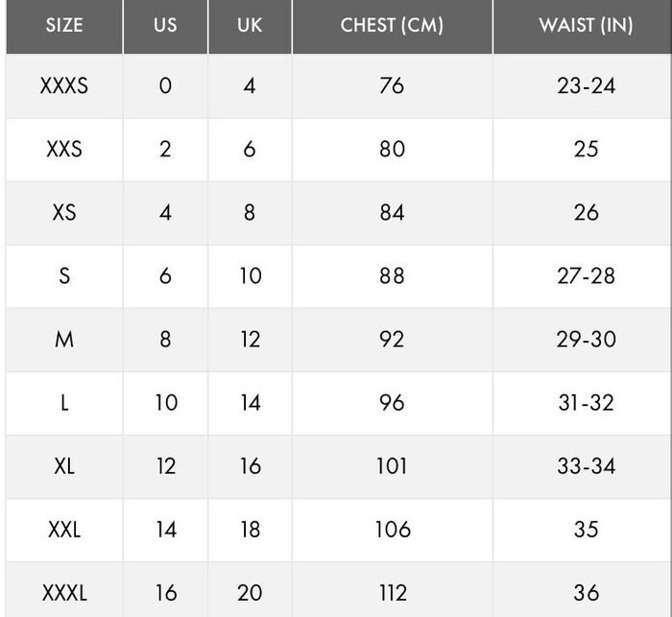The image size is (672, 617).
Task: Click the UK size 18 cell
Action: pos(250,530)
